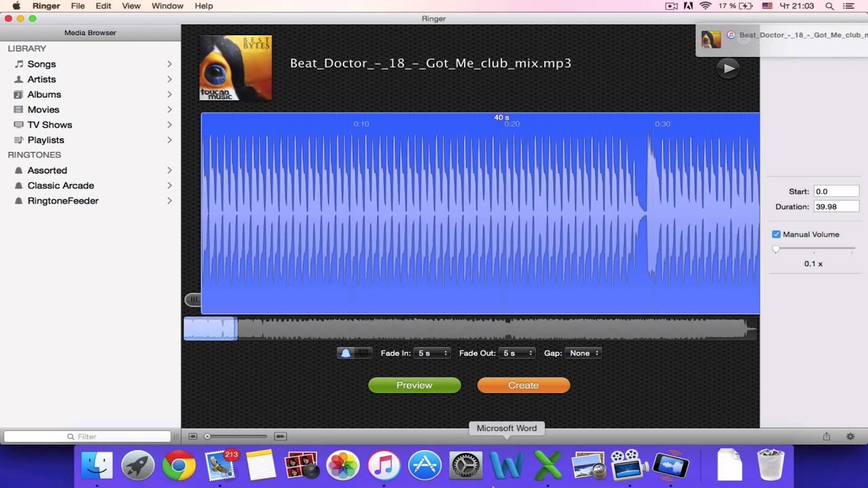Click the RingtoneFeeder bell icon
The width and height of the screenshot is (868, 488).
click(x=19, y=201)
